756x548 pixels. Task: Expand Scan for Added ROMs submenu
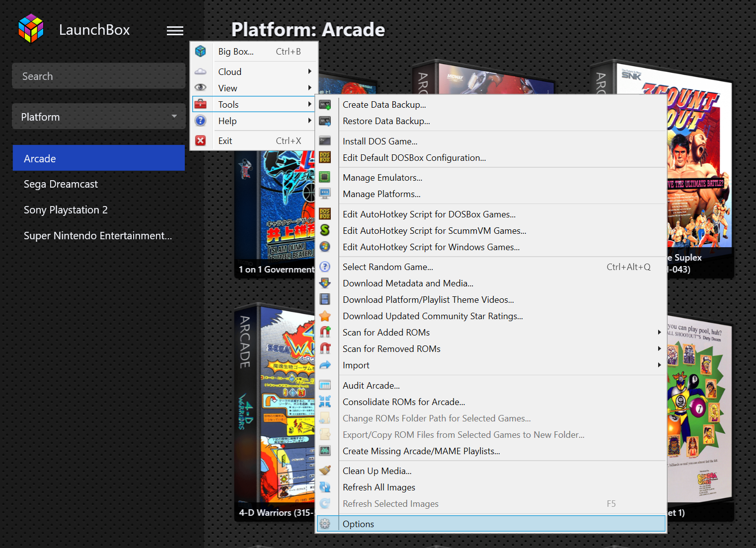659,332
